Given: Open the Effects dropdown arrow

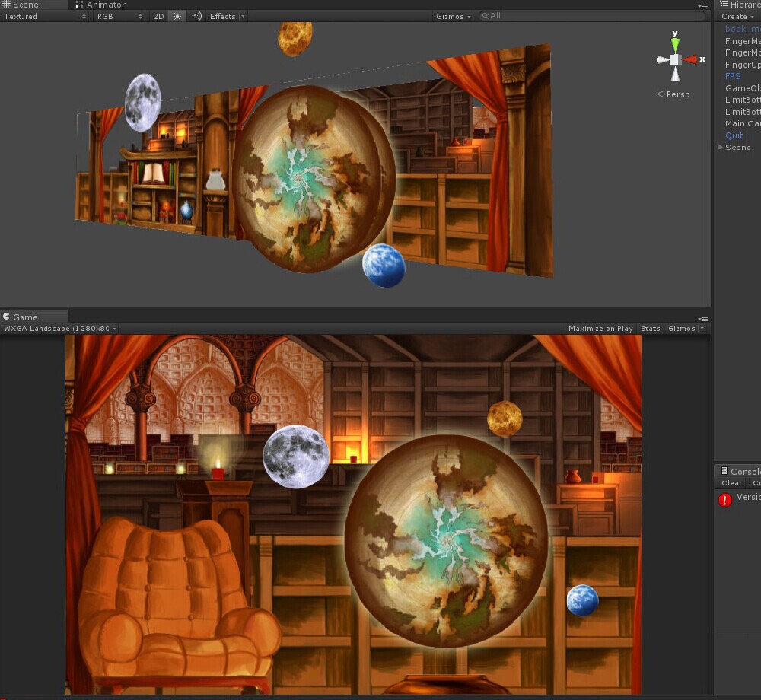Looking at the screenshot, I should click(243, 17).
